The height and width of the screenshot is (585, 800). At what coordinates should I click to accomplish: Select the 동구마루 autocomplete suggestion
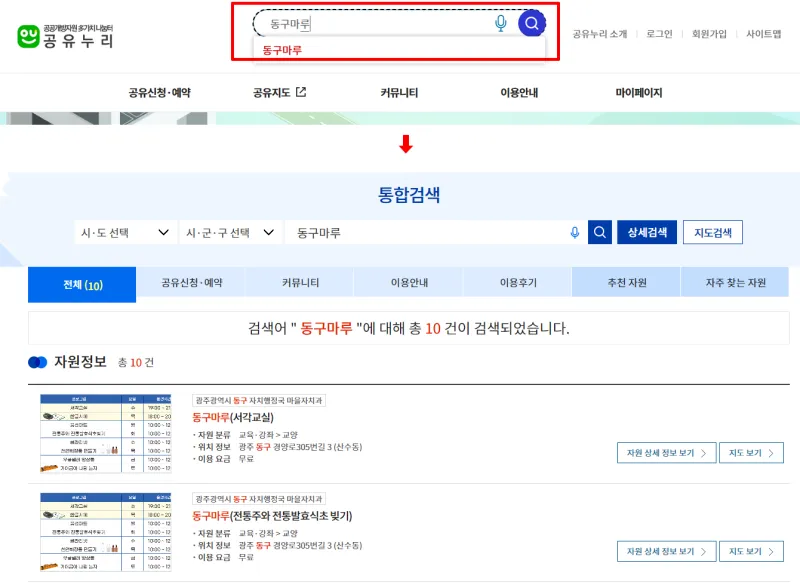282,49
